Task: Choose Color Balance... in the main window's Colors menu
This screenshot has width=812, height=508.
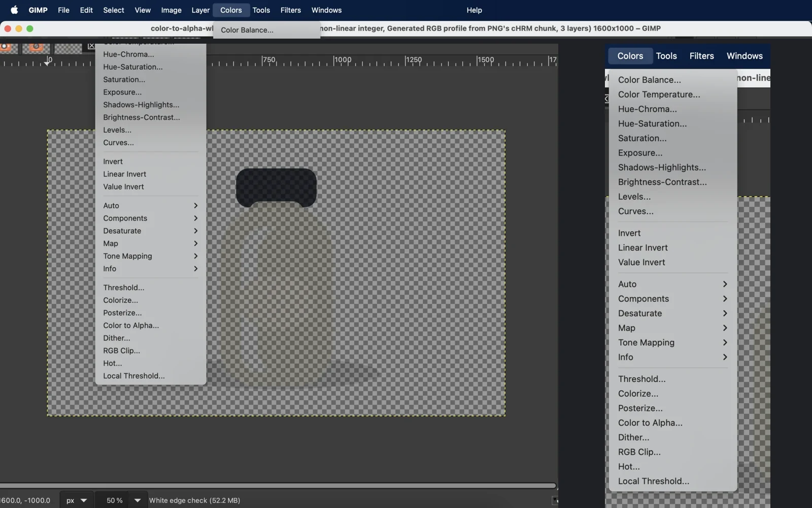Action: click(266, 30)
